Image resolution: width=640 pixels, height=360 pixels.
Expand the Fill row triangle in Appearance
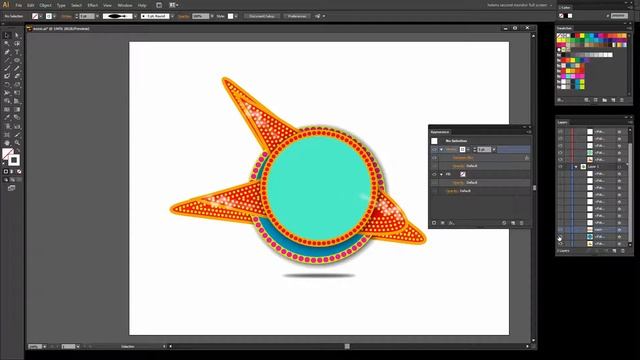(441, 174)
